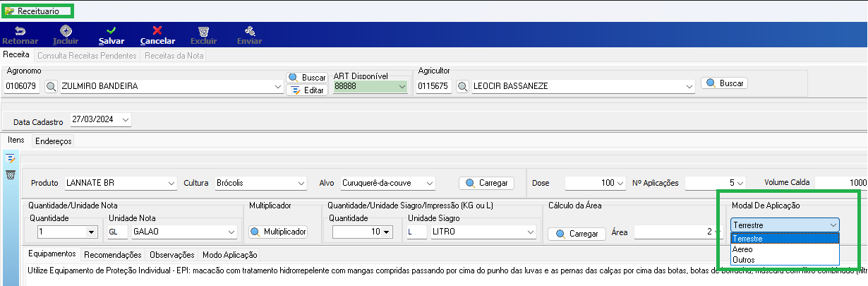Expand the LEOCIR BASSANEZE agricultor dropdown
This screenshot has height=286, width=868.
coord(689,86)
